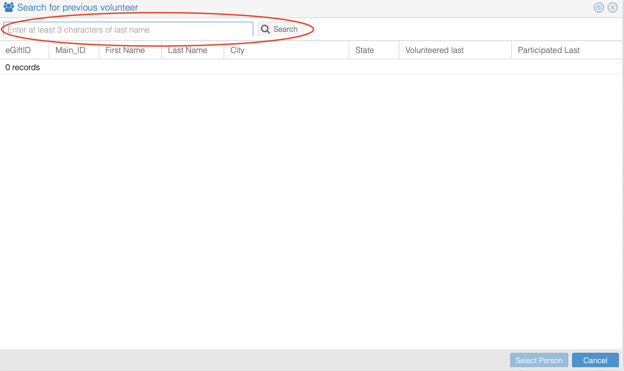Sort by the First Name column header

(x=130, y=50)
